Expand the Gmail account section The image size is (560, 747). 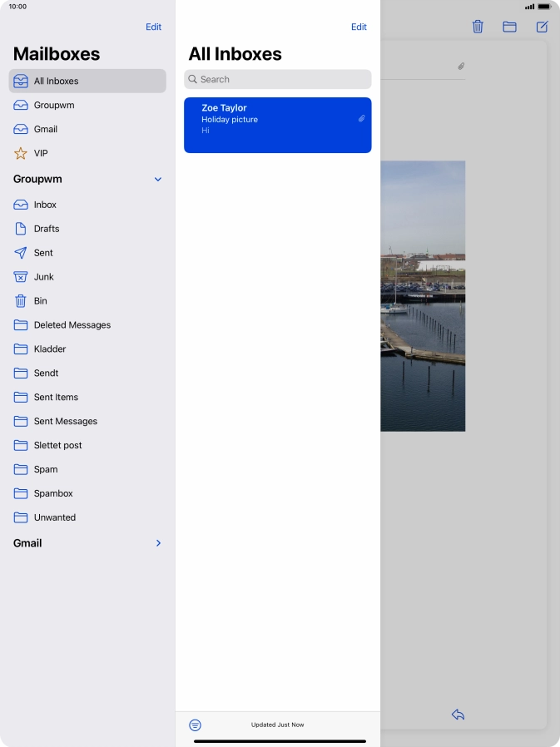pyautogui.click(x=158, y=543)
